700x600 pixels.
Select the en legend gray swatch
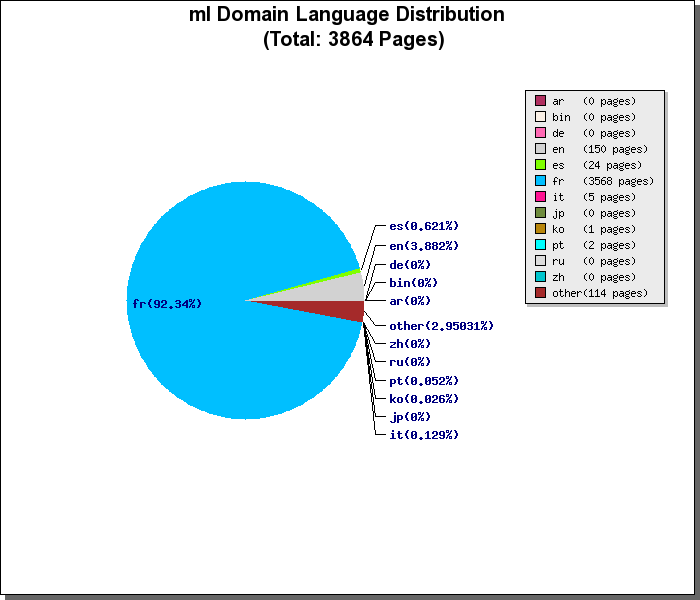tap(540, 149)
